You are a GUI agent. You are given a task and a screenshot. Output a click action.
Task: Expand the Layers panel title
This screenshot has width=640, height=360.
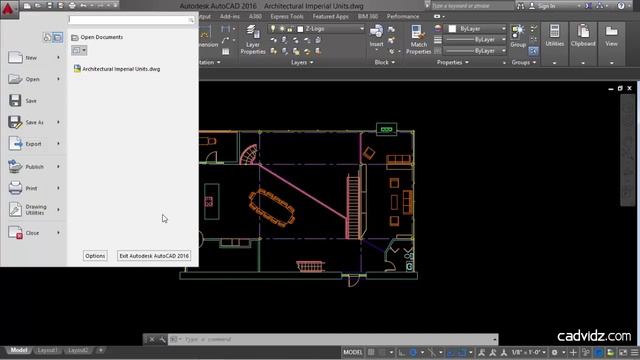pyautogui.click(x=302, y=62)
